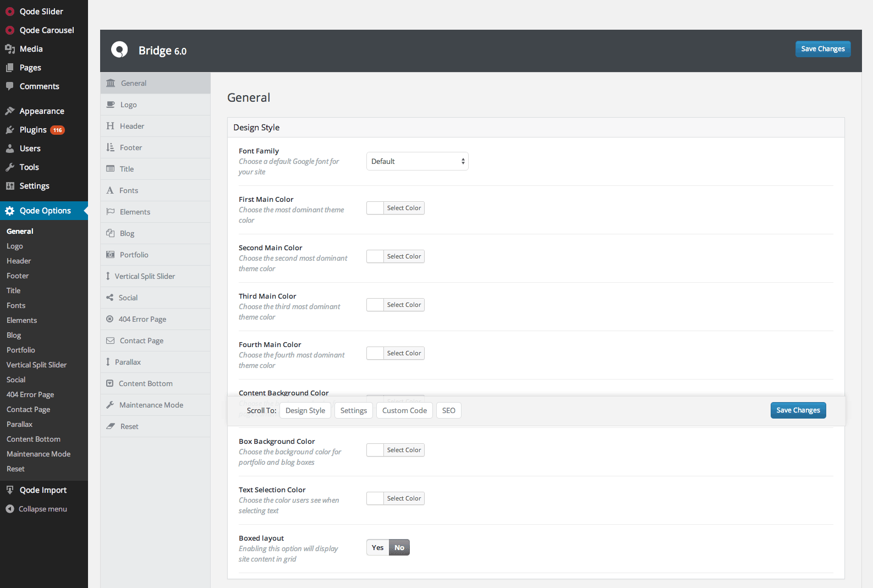Screen dimensions: 873x588
Task: Click the Footer icon in options panel
Action: click(110, 147)
